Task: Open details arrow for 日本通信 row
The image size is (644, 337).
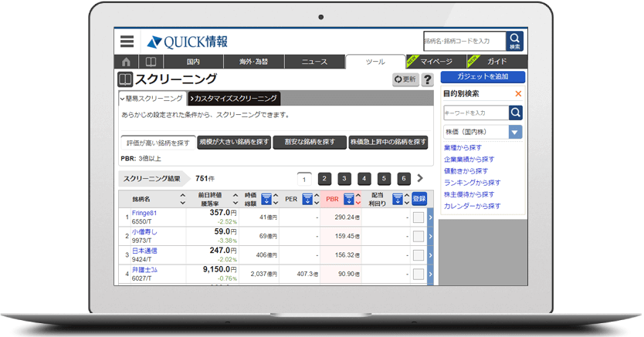Action: [430, 255]
